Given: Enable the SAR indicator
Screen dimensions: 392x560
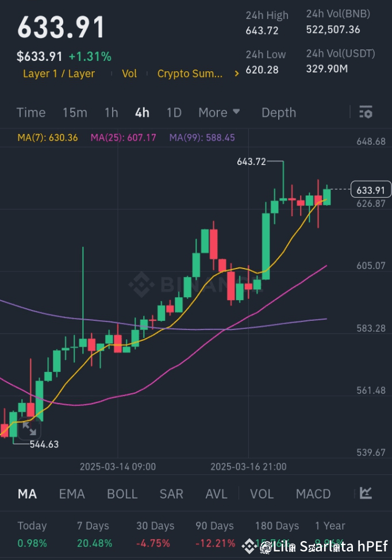Looking at the screenshot, I should point(171,494).
